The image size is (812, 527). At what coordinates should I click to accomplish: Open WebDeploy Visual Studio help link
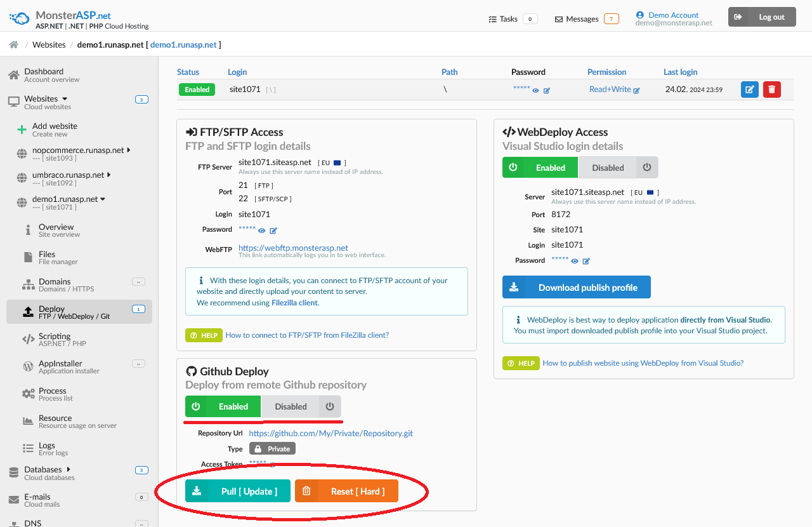[x=643, y=363]
